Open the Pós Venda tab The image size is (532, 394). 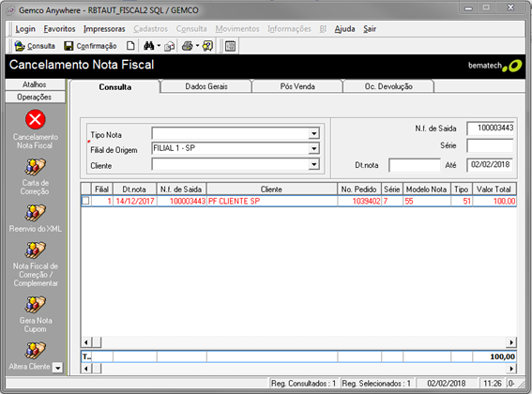(x=297, y=86)
